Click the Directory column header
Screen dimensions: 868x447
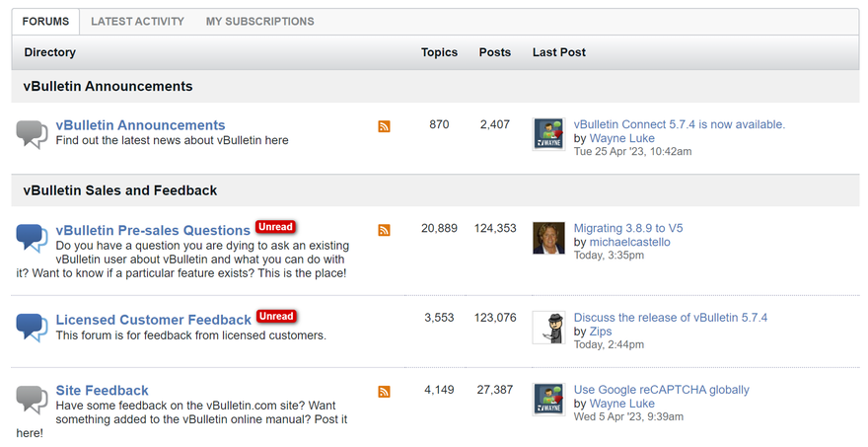(50, 52)
